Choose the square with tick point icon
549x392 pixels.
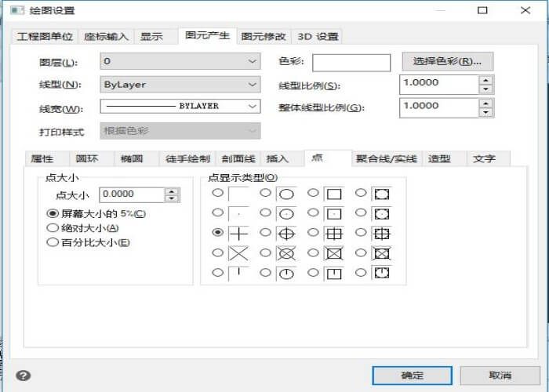(x=333, y=274)
